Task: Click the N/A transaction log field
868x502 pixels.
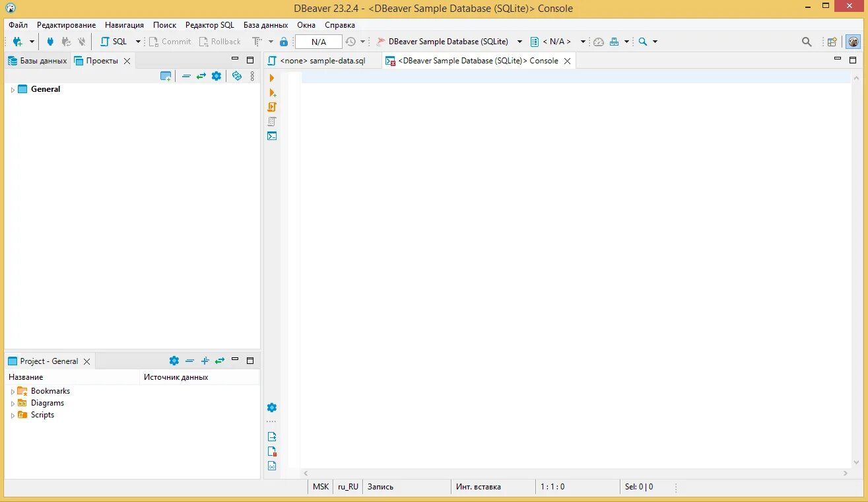Action: click(x=319, y=42)
